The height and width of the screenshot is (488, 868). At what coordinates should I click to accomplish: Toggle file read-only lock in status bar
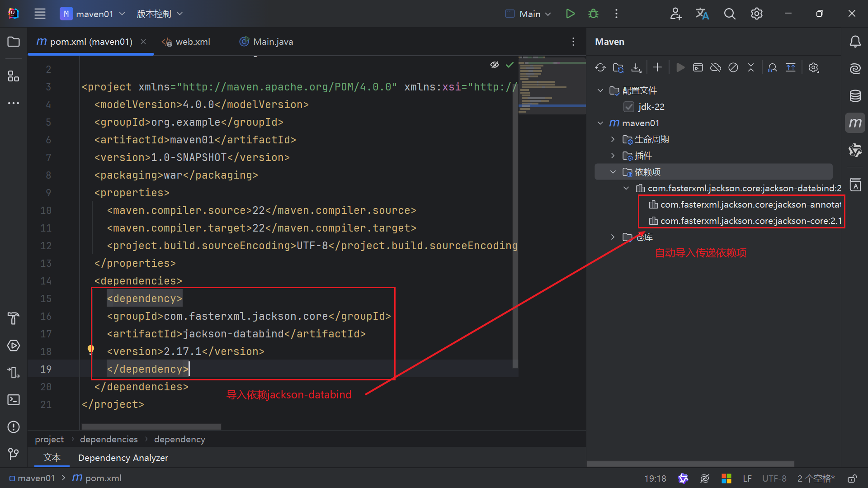tap(852, 479)
